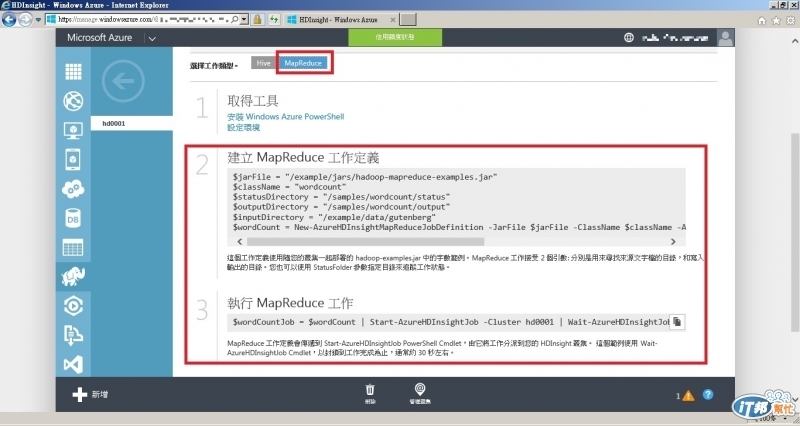Open Media Services play icon in sidebar

73,306
